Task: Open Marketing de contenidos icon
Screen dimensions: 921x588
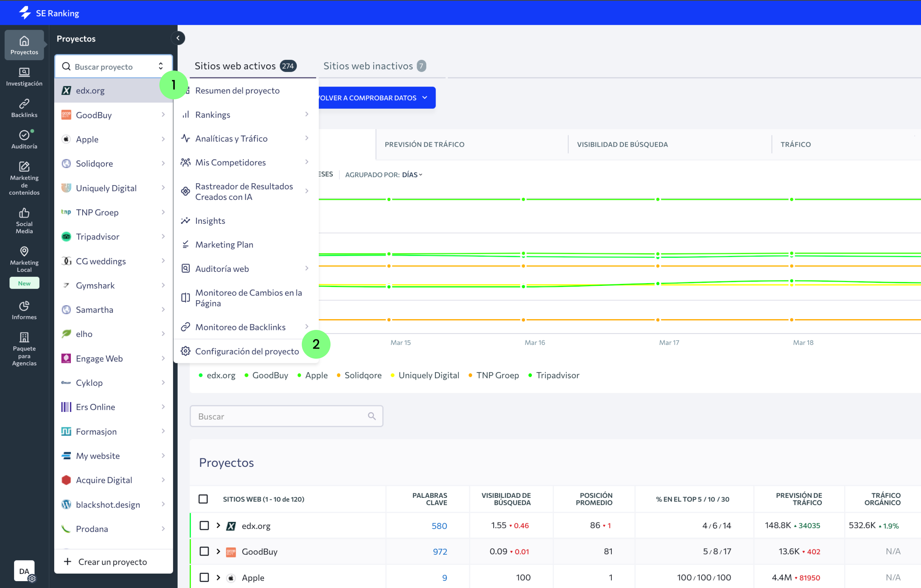Action: 24,166
